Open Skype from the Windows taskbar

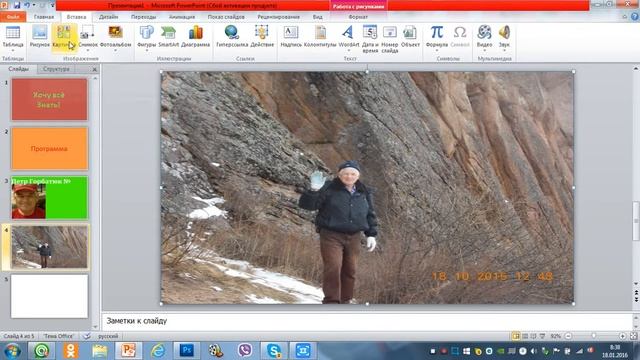[x=273, y=350]
